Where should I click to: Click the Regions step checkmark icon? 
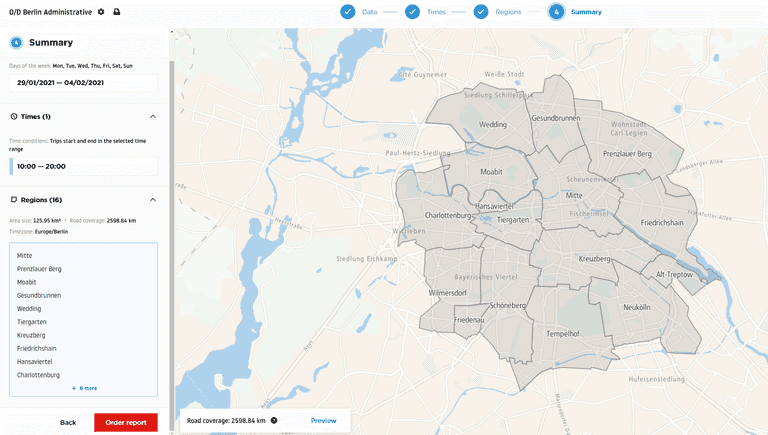[481, 12]
